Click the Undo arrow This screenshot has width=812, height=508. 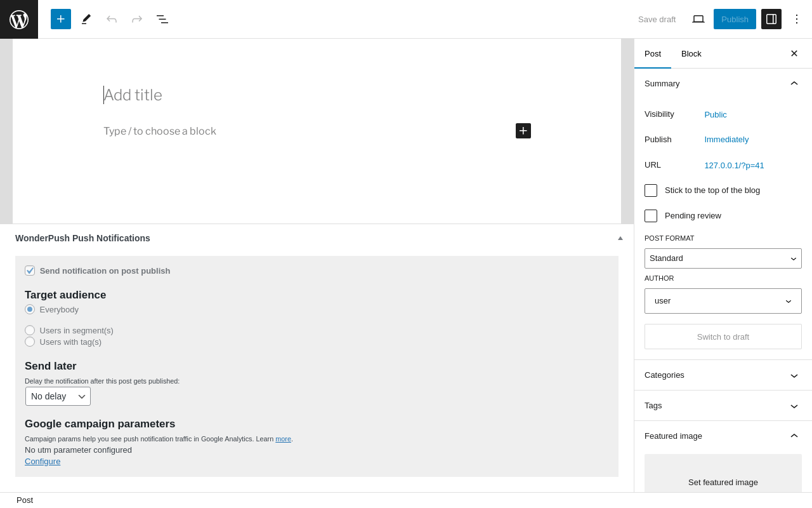click(x=112, y=19)
